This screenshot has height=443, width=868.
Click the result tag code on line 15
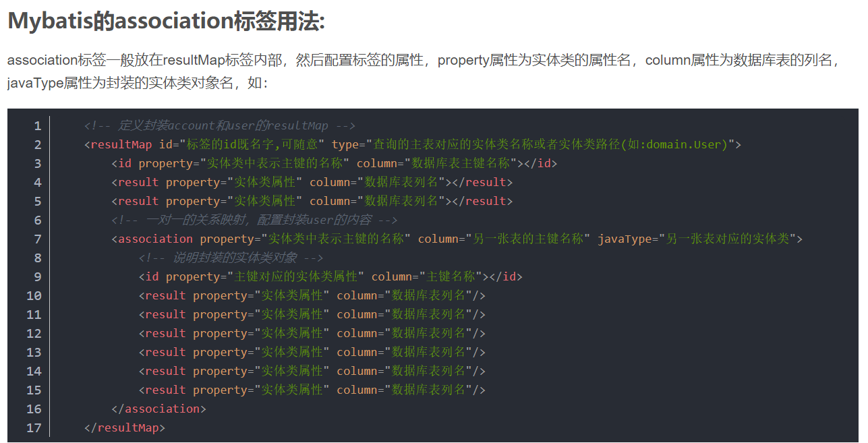(x=312, y=390)
